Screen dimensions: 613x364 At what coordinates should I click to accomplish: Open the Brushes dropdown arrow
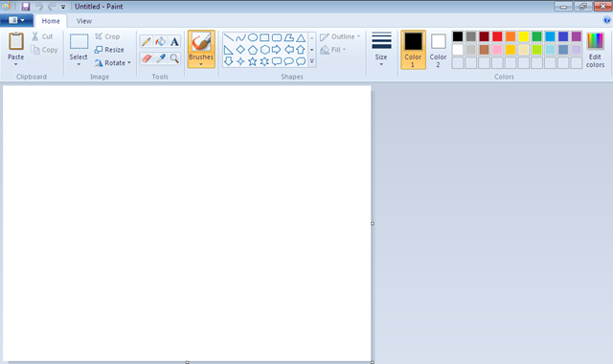tap(201, 64)
